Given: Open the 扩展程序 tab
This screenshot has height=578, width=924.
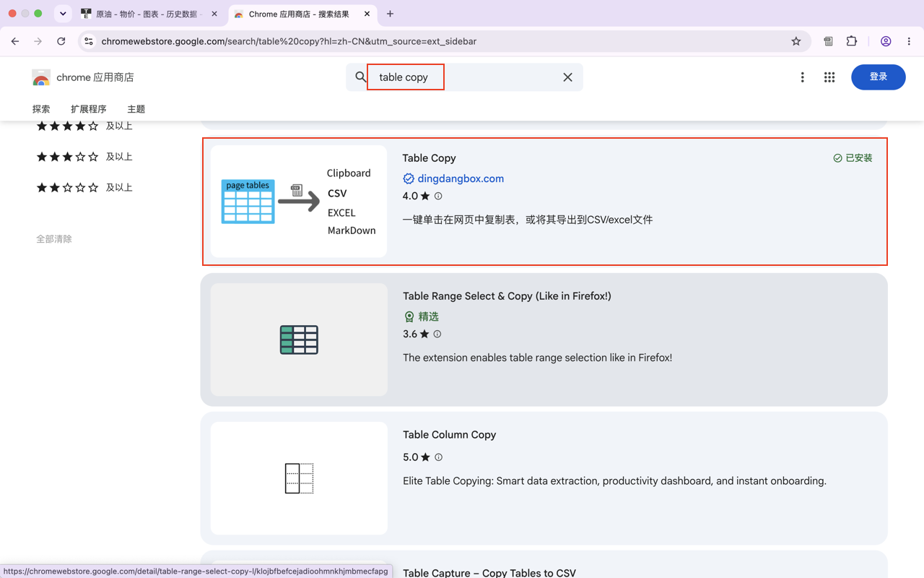Looking at the screenshot, I should pos(88,109).
